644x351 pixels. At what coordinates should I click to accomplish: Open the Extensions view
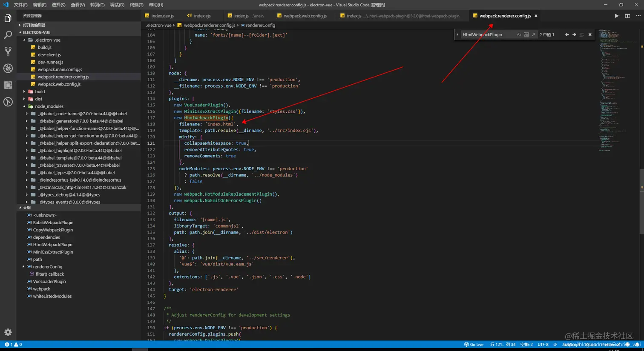click(8, 85)
